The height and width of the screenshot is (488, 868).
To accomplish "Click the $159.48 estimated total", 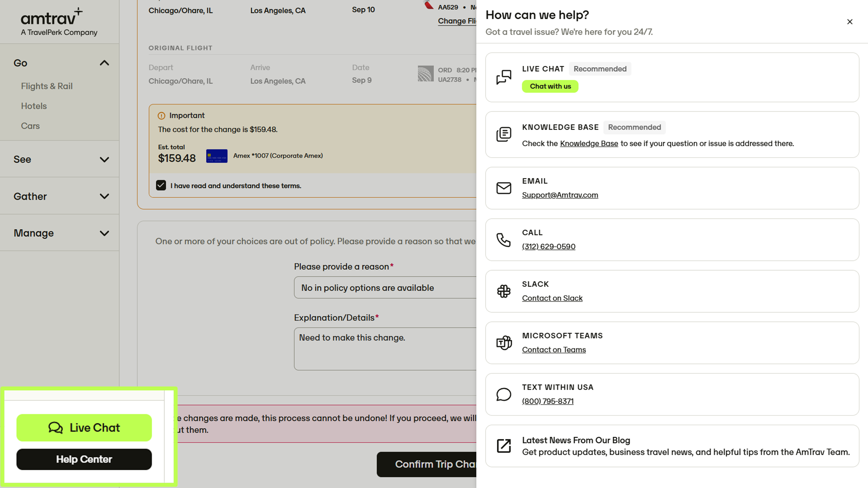I will (x=177, y=158).
